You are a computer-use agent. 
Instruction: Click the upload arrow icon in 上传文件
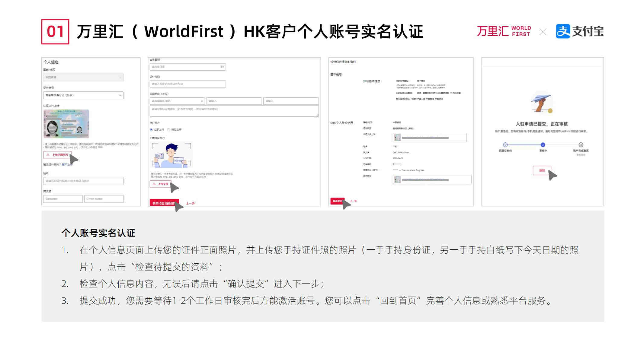pos(154,184)
